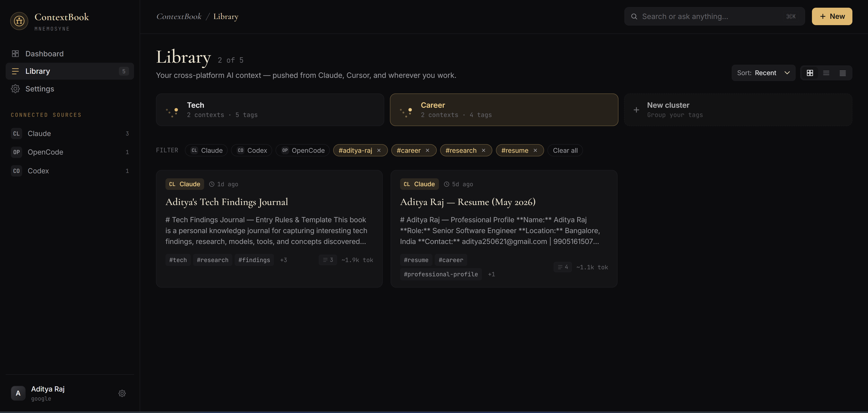Remove the #career filter tag
Viewport: 868px width, 413px height.
pos(428,150)
